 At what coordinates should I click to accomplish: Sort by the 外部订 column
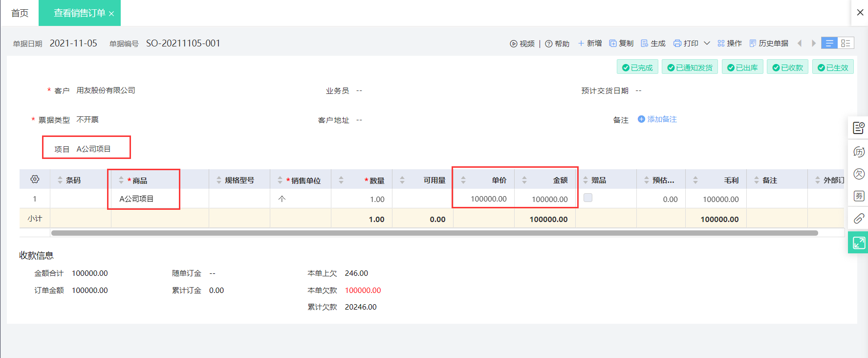click(818, 180)
